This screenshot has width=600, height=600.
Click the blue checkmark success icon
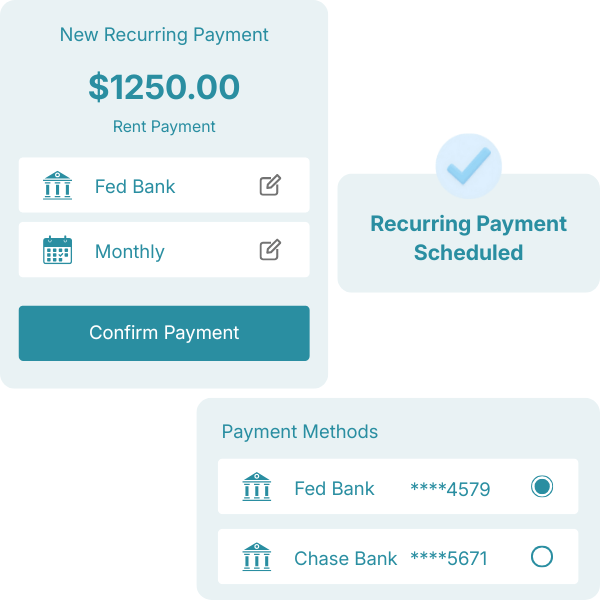pos(468,166)
